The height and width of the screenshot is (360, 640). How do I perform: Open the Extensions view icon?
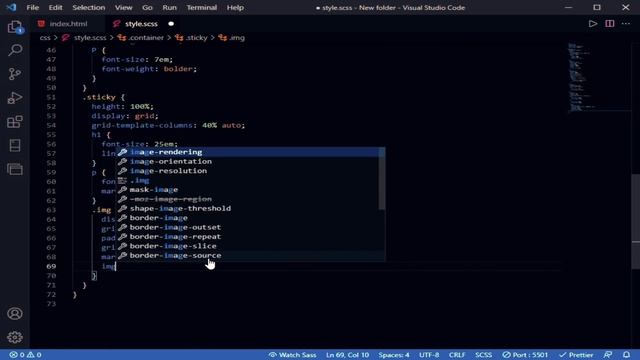[x=15, y=122]
